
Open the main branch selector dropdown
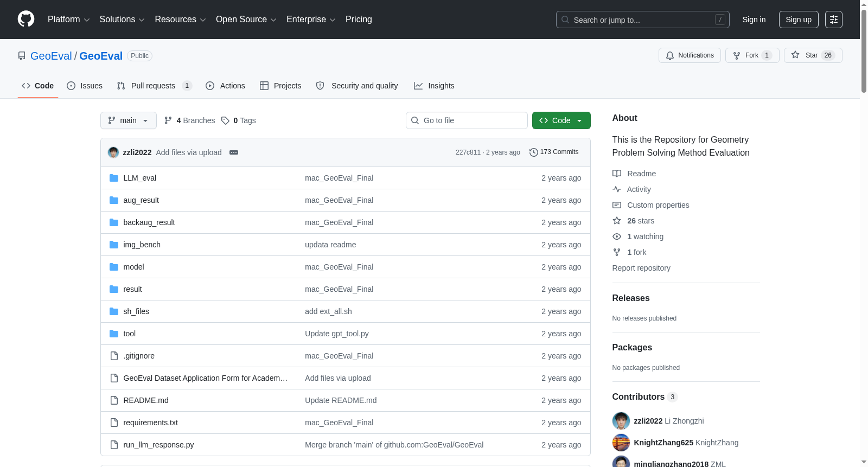[x=129, y=120]
